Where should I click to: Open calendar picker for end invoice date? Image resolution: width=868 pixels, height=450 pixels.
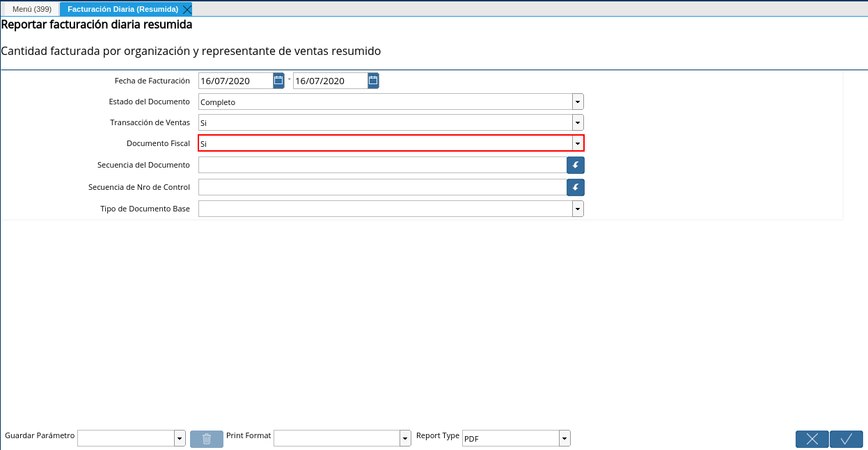[x=373, y=81]
